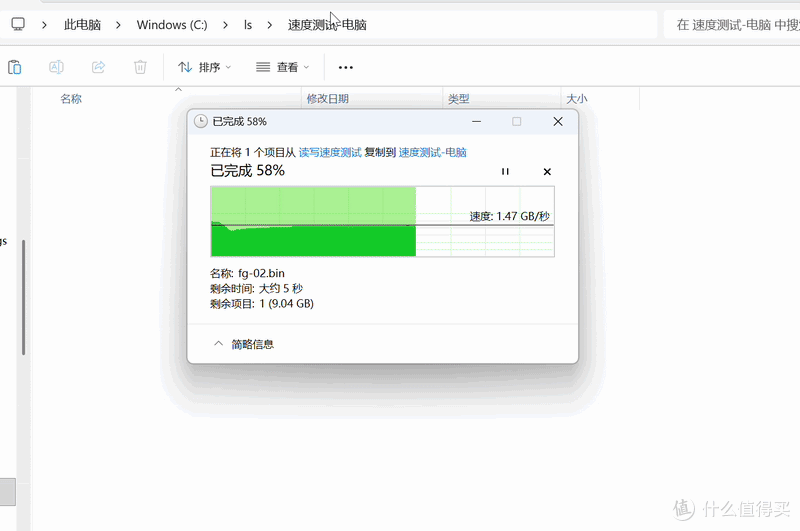
Task: Navigate to ls folder in breadcrumb
Action: tap(247, 25)
